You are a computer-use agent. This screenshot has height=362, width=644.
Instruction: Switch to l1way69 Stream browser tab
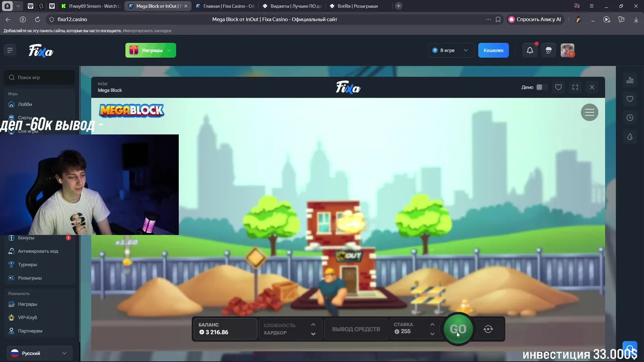coord(91,6)
